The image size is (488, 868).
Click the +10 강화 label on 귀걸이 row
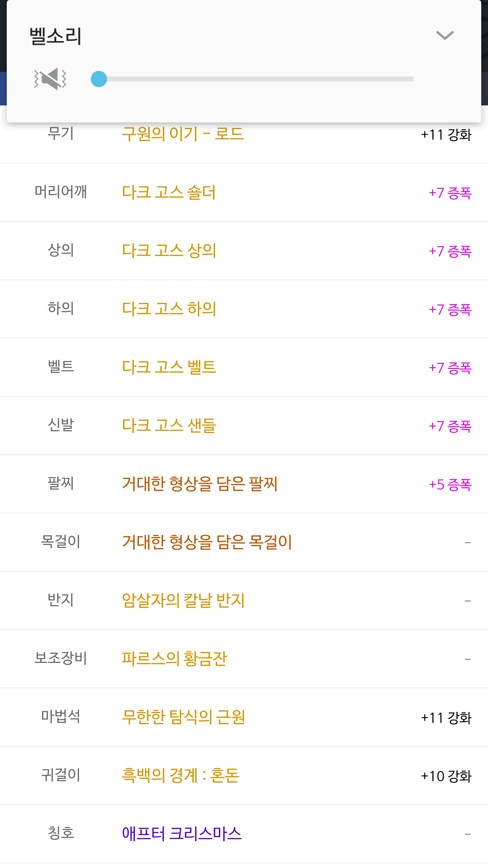(x=446, y=776)
